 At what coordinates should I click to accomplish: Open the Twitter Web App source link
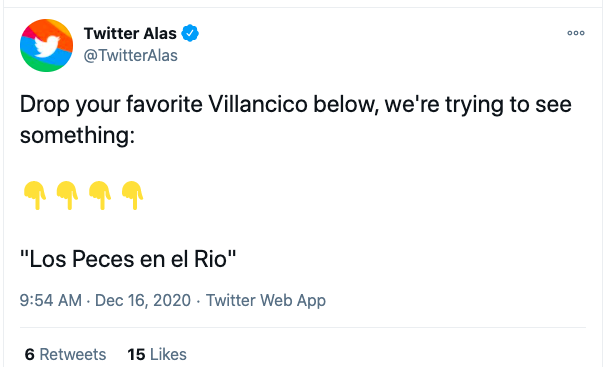click(266, 301)
